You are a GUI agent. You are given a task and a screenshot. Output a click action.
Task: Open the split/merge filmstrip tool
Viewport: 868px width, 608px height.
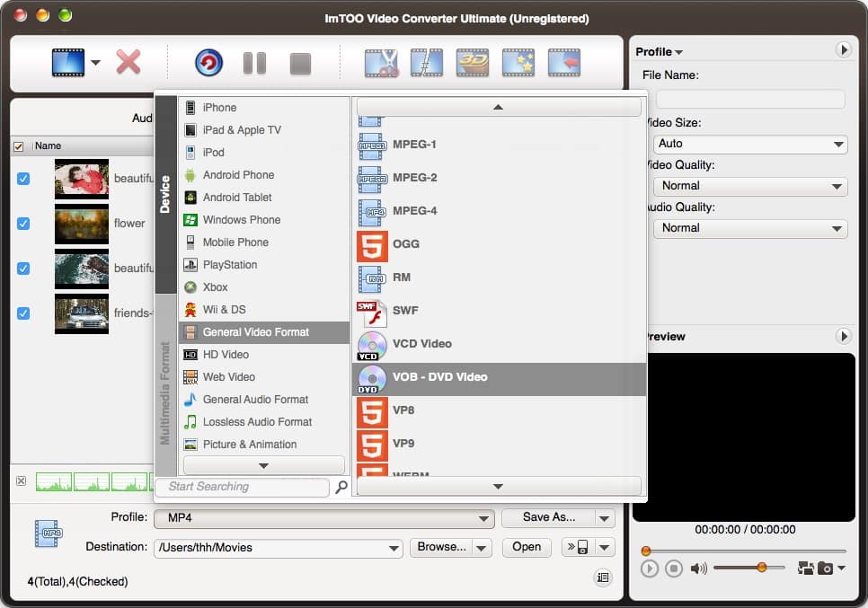coord(427,63)
